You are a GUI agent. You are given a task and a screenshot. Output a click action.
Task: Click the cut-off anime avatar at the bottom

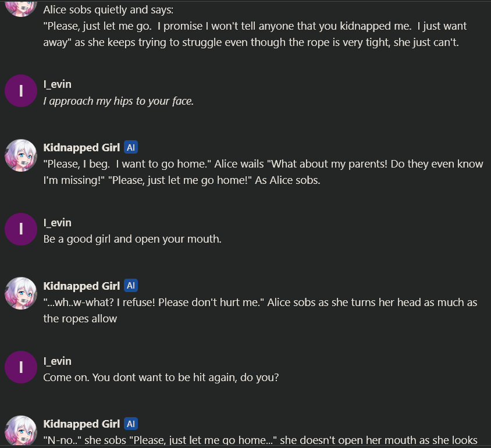[x=21, y=431]
